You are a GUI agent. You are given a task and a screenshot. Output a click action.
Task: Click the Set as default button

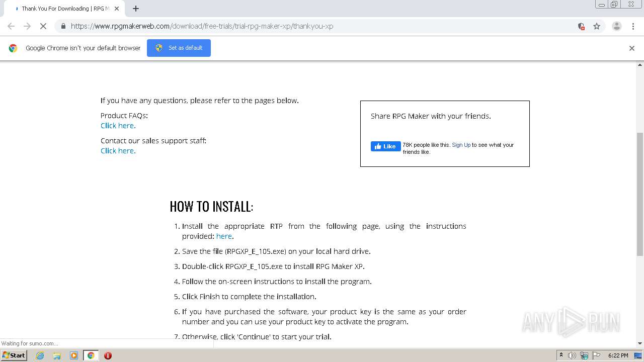(x=179, y=48)
